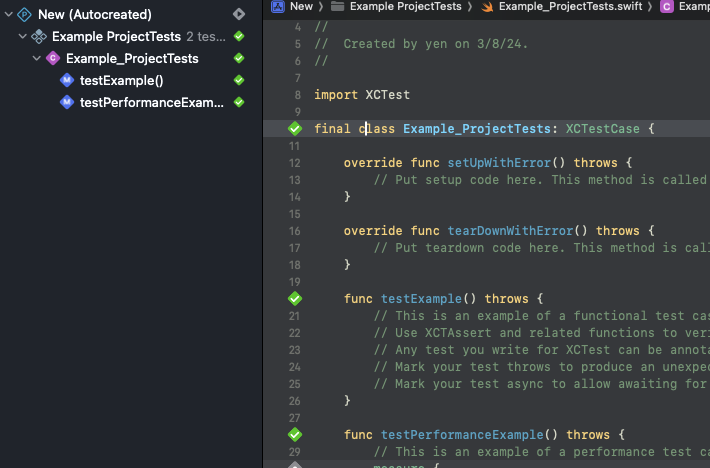Screen dimensions: 710x468
Task: Open Example_ProjectTests.swift in jump bar
Action: tap(571, 6)
